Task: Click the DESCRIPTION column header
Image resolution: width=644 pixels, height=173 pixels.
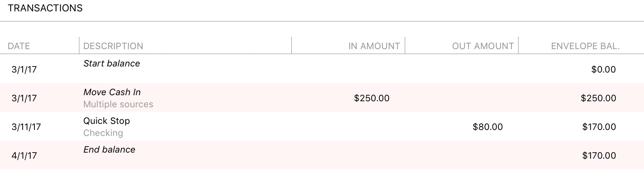Action: click(x=113, y=46)
